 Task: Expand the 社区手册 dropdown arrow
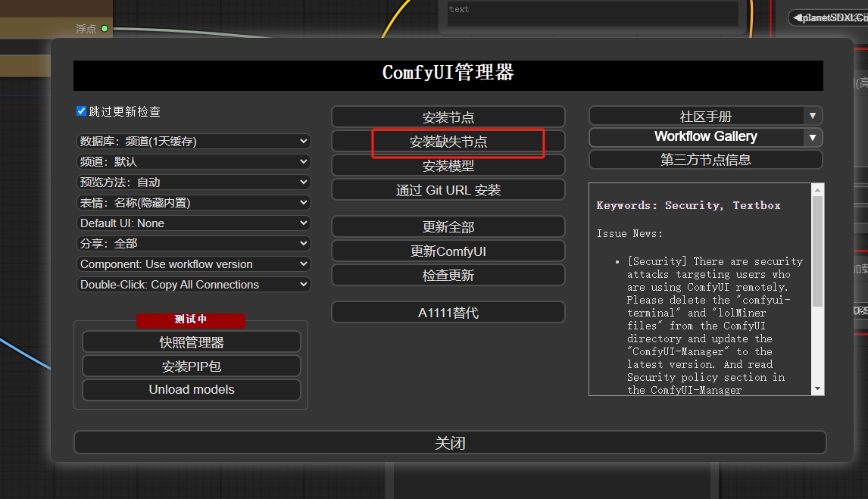click(x=813, y=116)
